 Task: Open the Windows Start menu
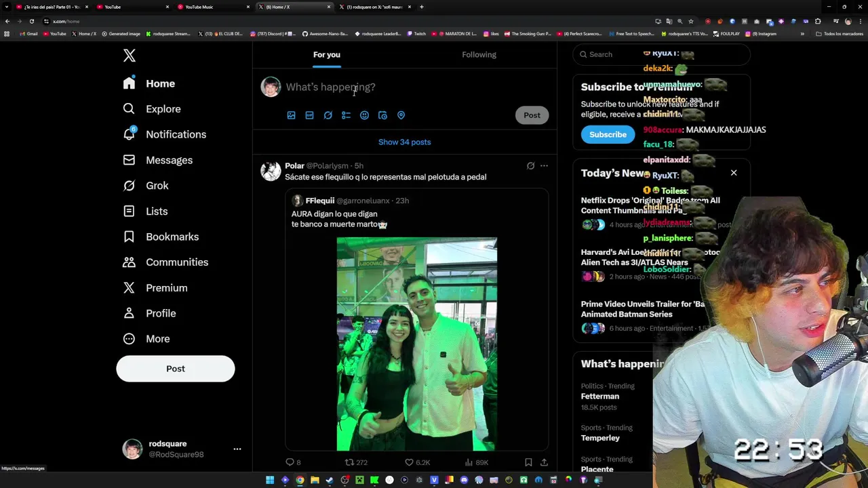(x=270, y=480)
